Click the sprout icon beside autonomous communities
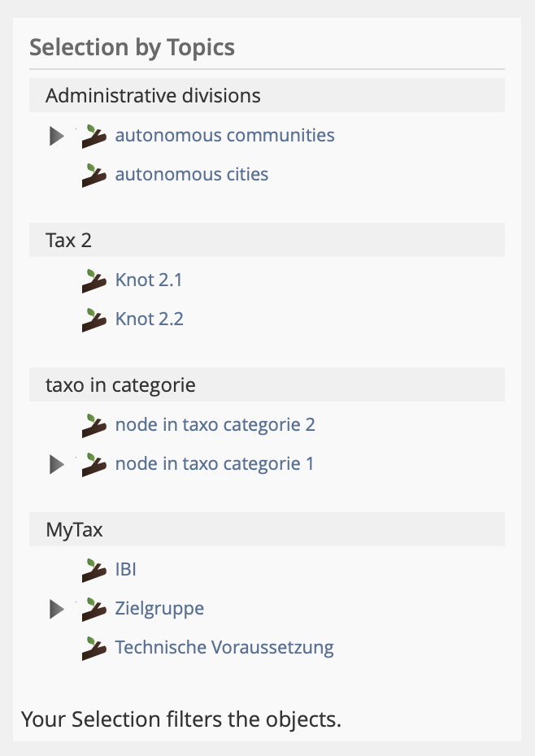Screen dimensions: 535x756 coord(94,137)
